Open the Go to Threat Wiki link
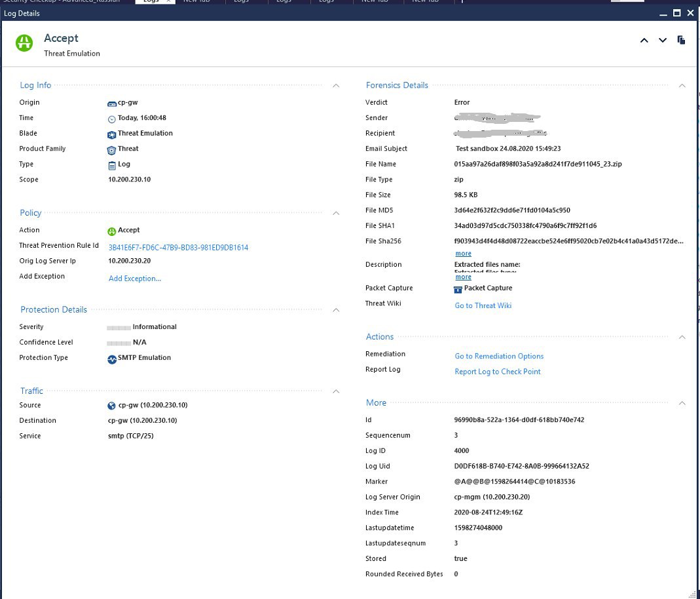700x599 pixels. (x=483, y=305)
